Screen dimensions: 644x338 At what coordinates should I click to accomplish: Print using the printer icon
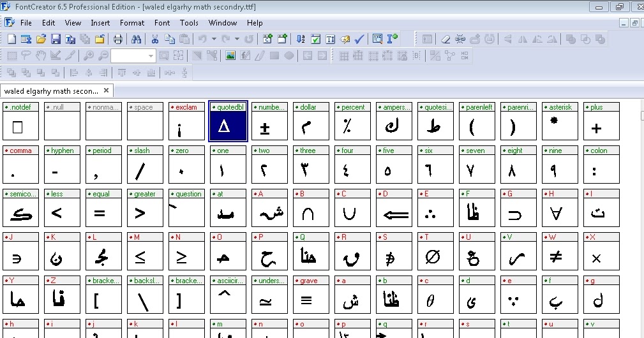click(118, 40)
